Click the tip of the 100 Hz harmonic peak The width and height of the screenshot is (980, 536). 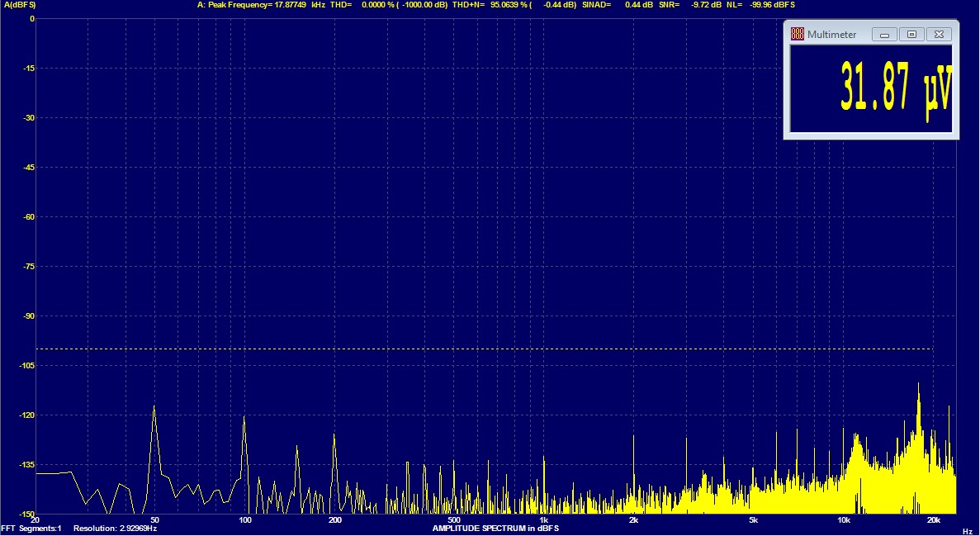(x=244, y=416)
